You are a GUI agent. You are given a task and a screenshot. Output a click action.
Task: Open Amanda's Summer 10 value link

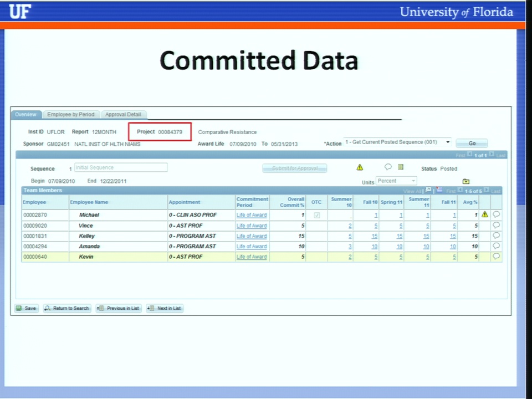(x=350, y=246)
